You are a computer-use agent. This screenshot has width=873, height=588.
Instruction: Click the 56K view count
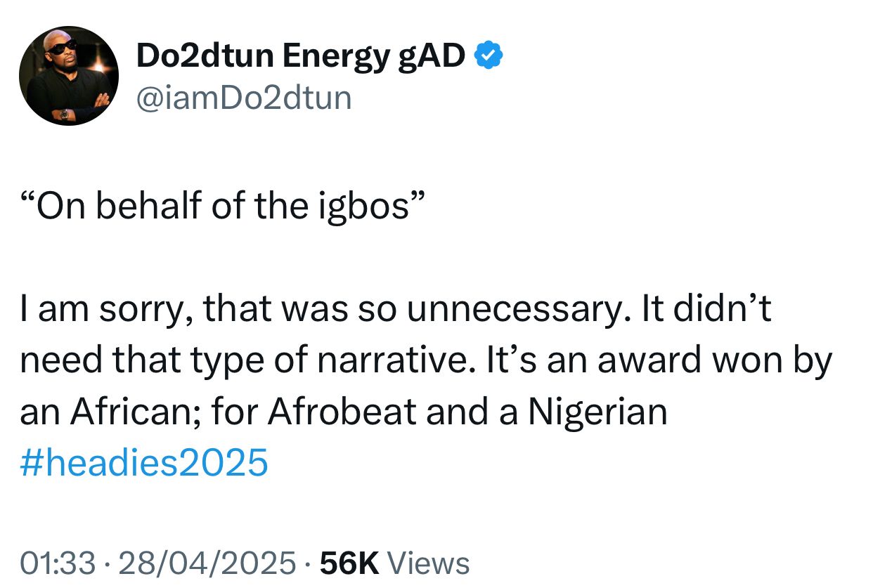pyautogui.click(x=349, y=563)
